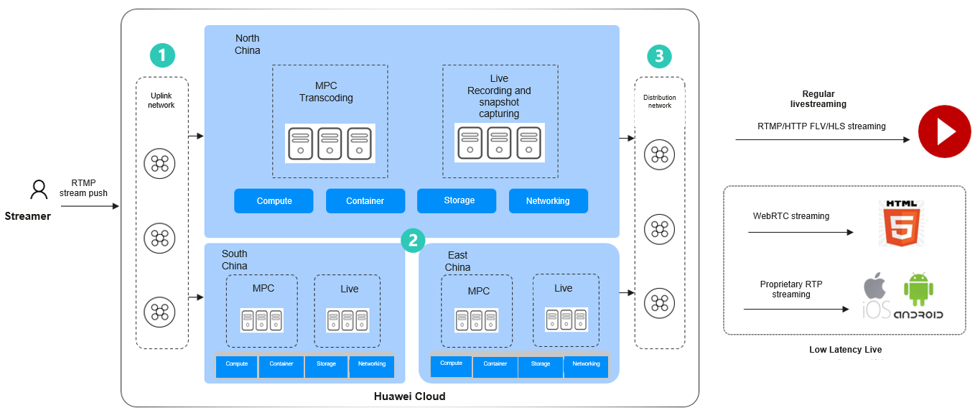The height and width of the screenshot is (413, 980).
Task: Click the Storage box in East China
Action: (x=541, y=366)
